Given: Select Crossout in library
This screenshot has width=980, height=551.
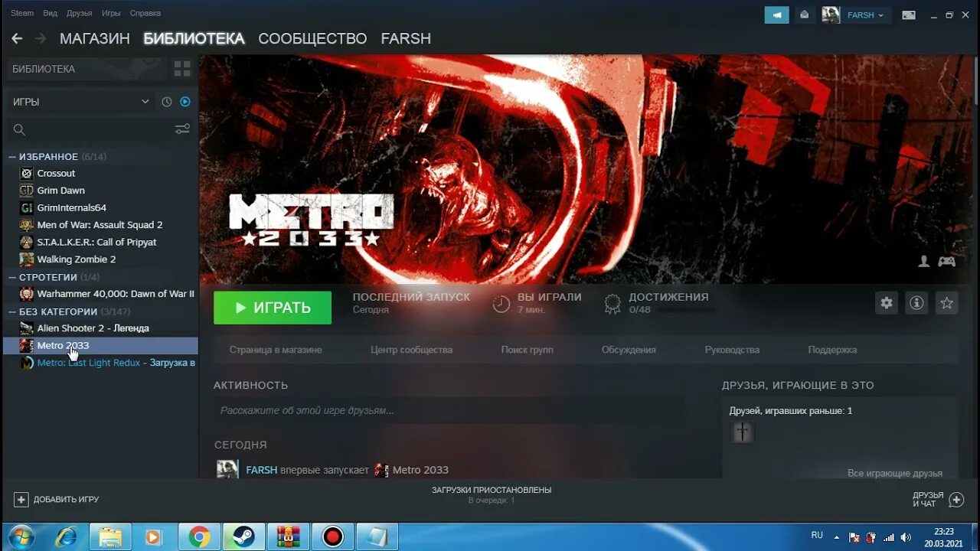Looking at the screenshot, I should point(56,173).
